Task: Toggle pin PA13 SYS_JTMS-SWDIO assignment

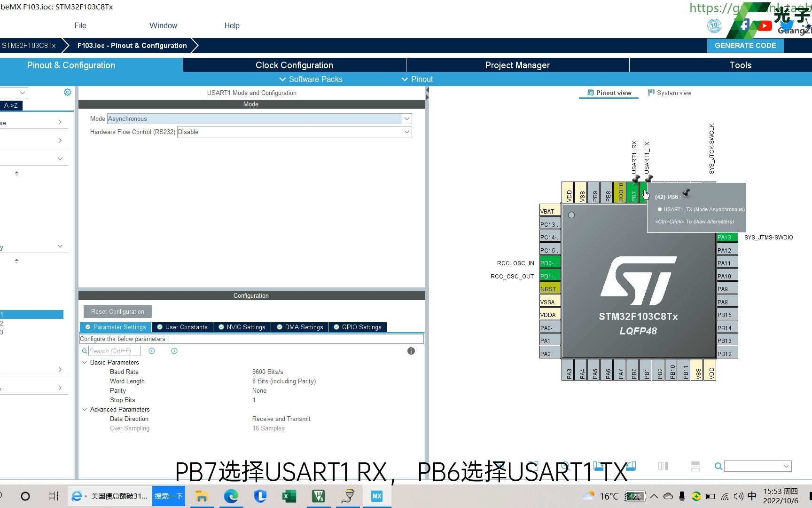Action: [x=726, y=237]
